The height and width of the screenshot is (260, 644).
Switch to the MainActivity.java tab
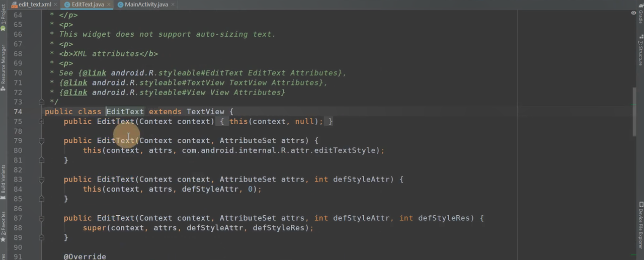click(x=146, y=5)
